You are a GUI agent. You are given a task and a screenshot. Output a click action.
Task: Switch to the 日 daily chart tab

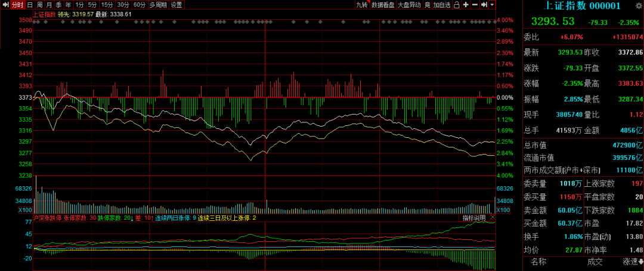[30, 5]
